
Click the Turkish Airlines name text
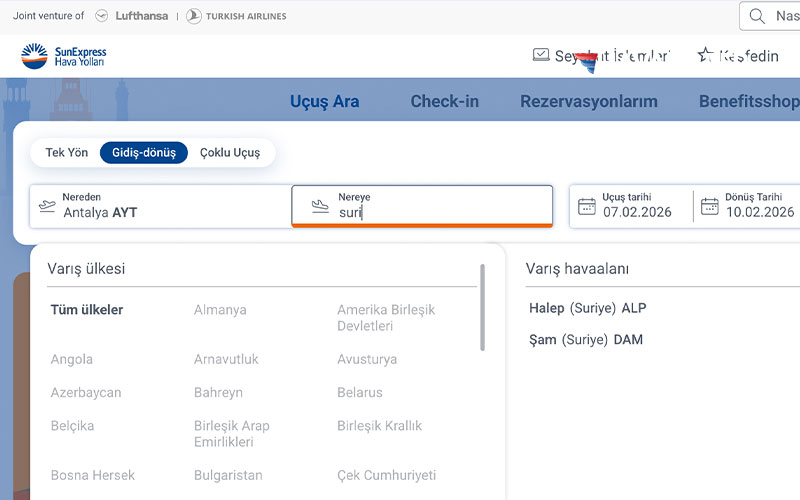coord(246,16)
